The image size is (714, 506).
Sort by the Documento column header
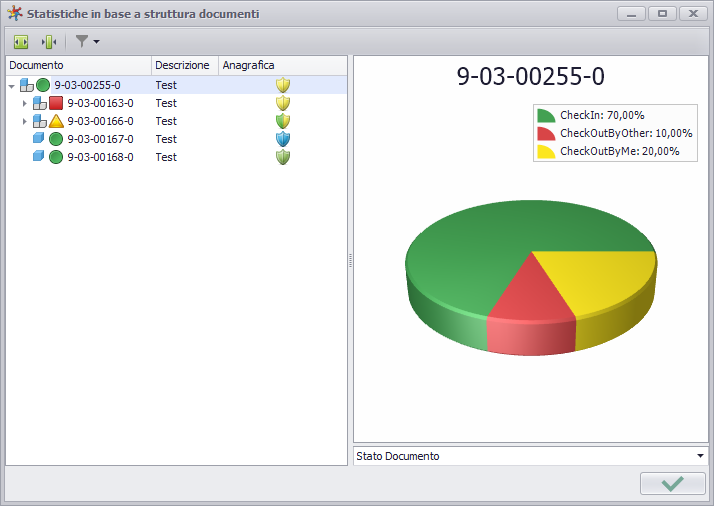point(78,66)
